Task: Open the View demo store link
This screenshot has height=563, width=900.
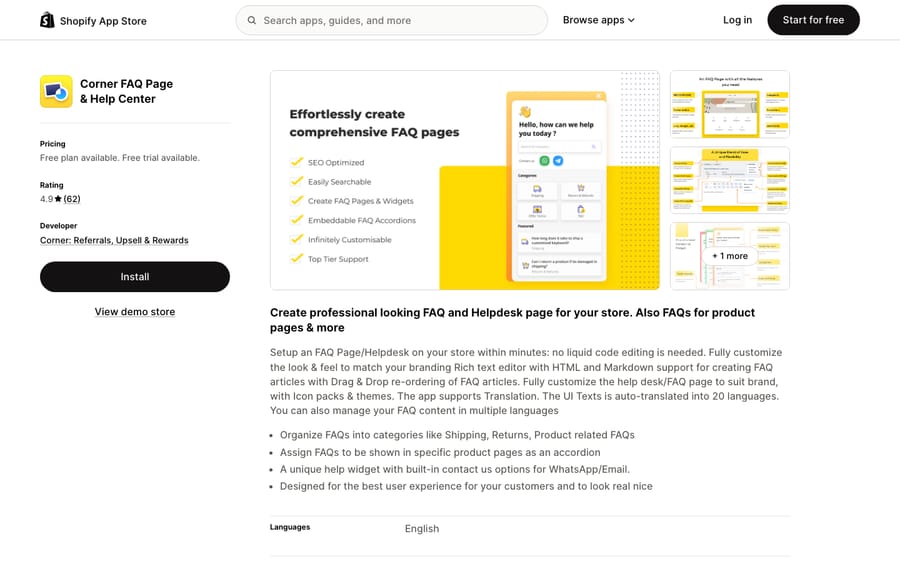Action: tap(135, 312)
